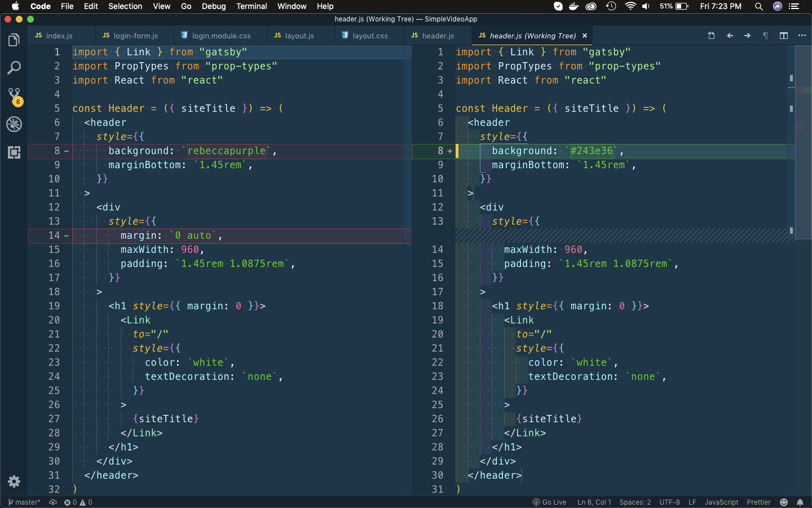The height and width of the screenshot is (508, 812).
Task: Click the minus marker on left line 8
Action: (x=66, y=151)
